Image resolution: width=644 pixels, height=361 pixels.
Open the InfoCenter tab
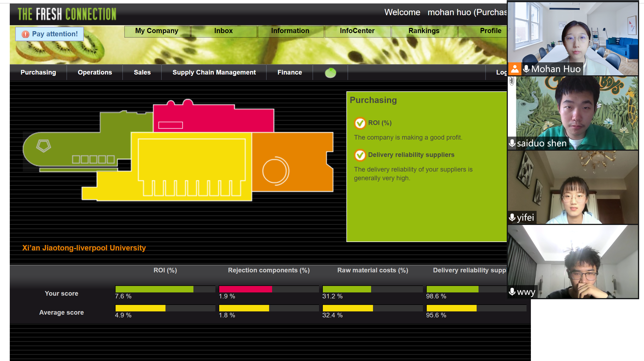click(357, 31)
